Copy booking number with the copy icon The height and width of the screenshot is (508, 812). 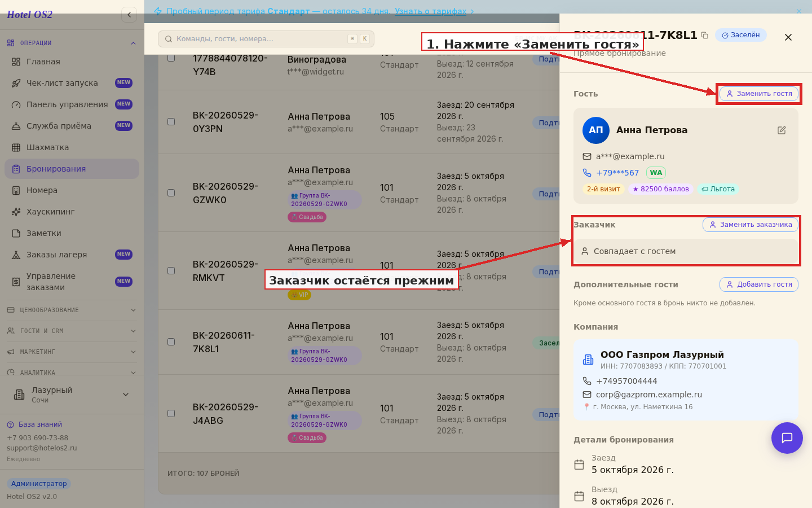click(704, 35)
